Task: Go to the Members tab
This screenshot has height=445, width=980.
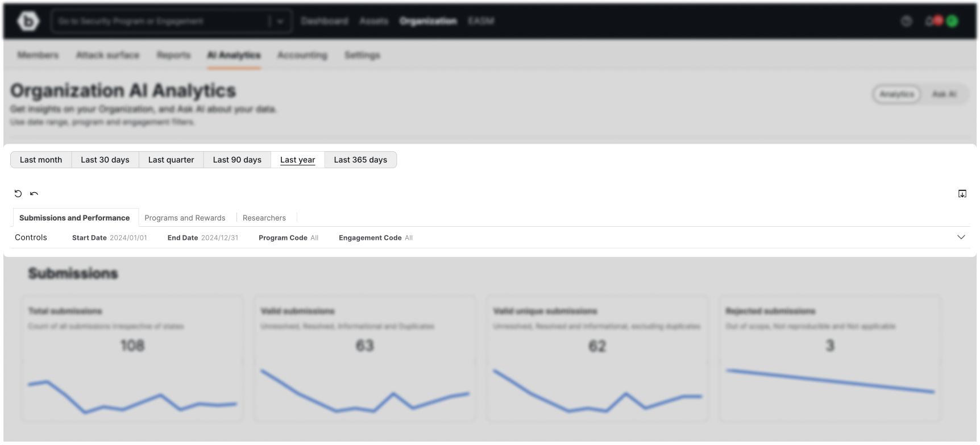Action: (38, 55)
